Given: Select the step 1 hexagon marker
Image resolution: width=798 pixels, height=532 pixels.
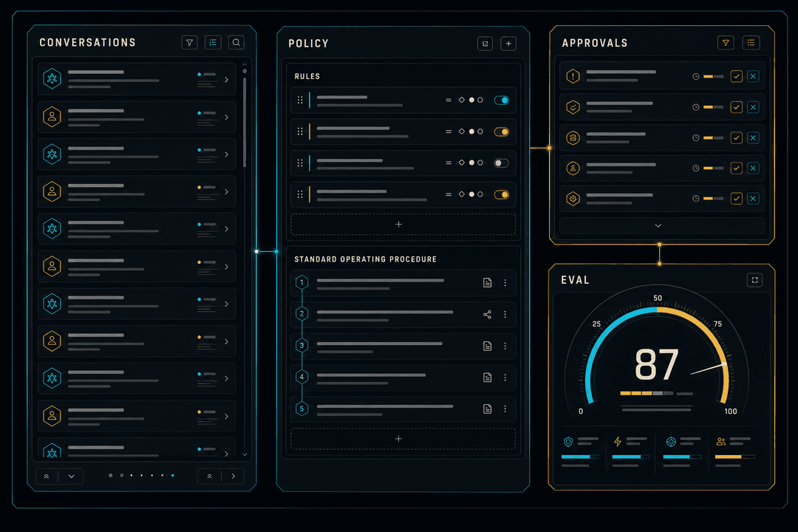Looking at the screenshot, I should pyautogui.click(x=301, y=282).
